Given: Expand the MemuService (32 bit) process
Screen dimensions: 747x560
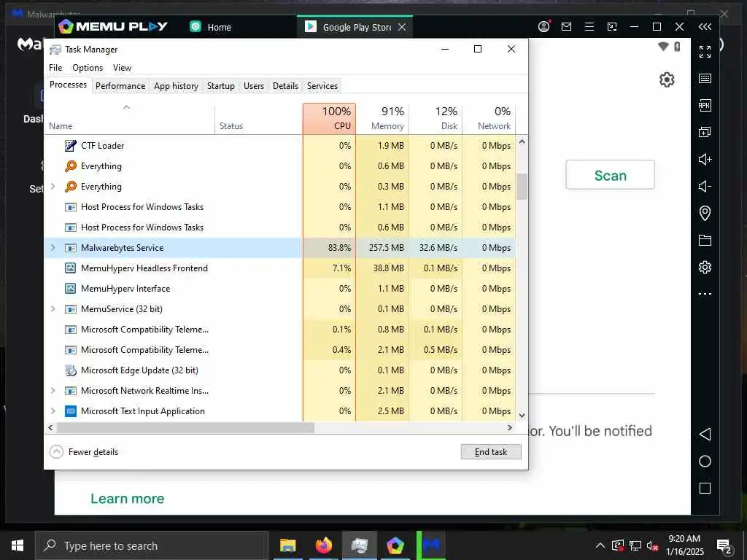Looking at the screenshot, I should coord(53,309).
